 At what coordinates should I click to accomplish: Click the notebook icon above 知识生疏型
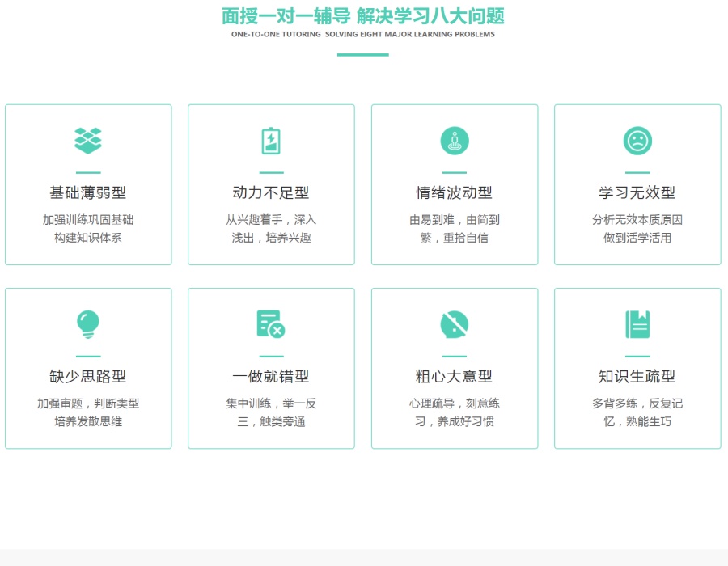point(637,324)
